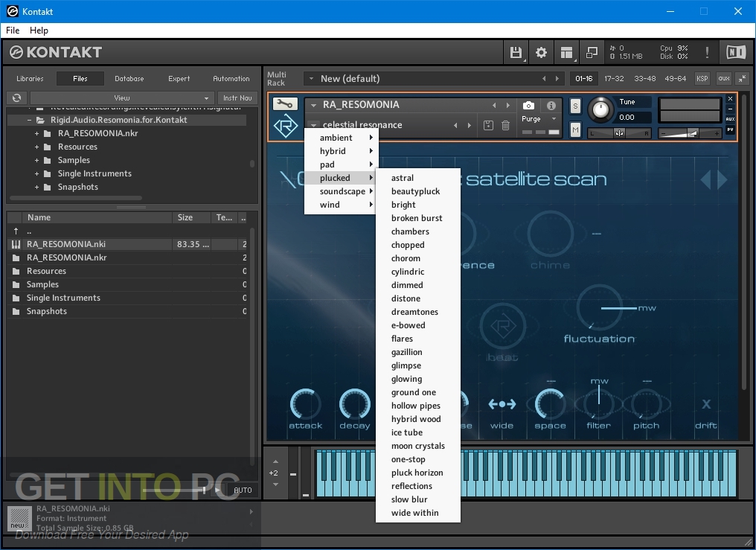This screenshot has height=550, width=756.
Task: Open the File menu
Action: (13, 31)
